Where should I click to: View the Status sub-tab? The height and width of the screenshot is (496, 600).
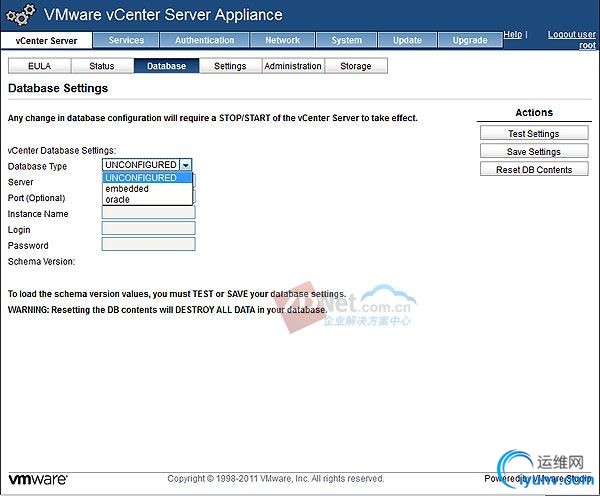pos(102,66)
